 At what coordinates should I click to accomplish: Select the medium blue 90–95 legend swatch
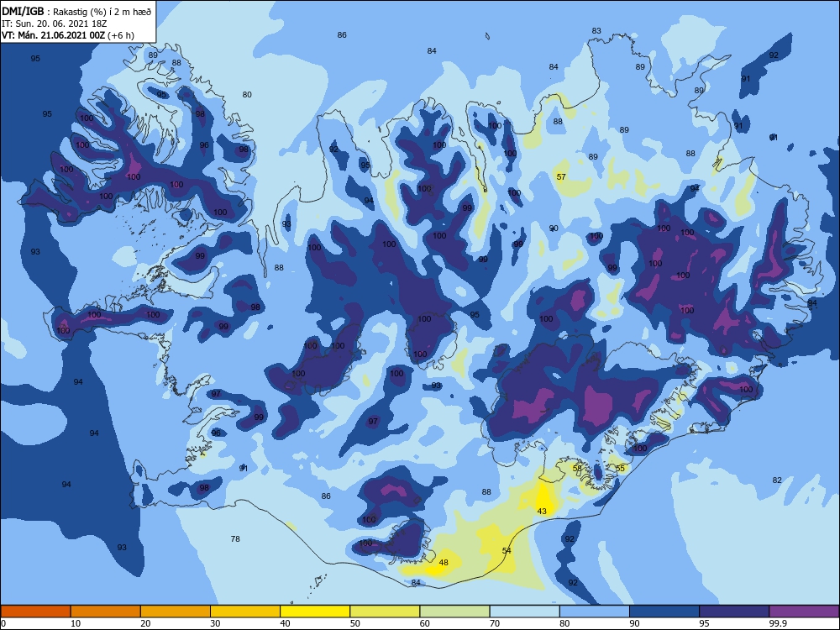coord(664,612)
